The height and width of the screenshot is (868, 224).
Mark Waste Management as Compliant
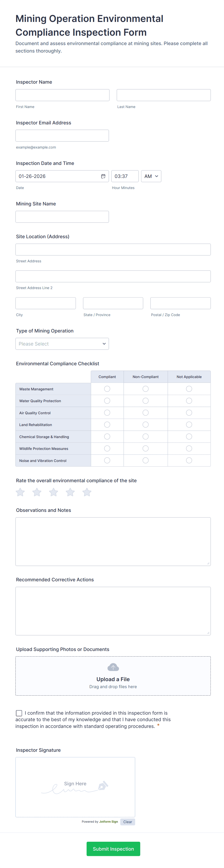(x=107, y=389)
